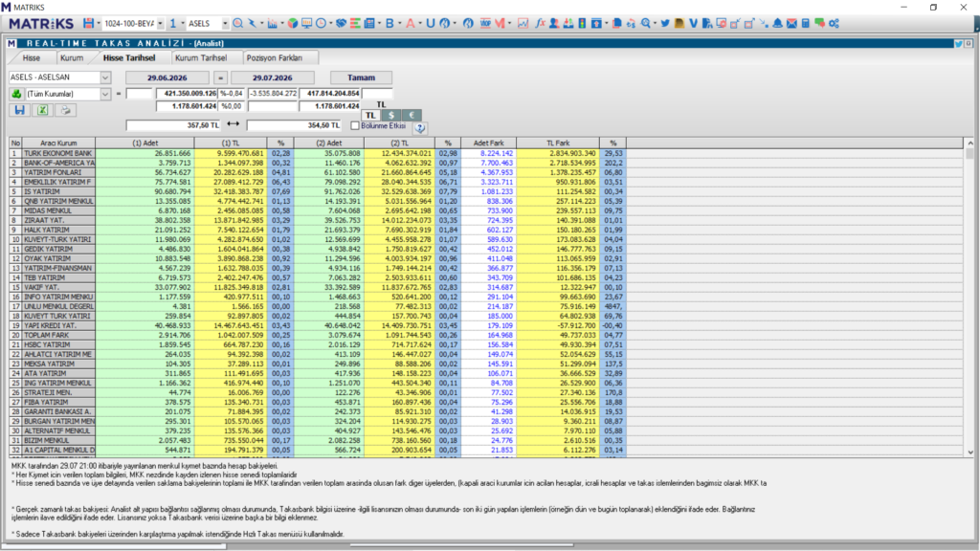Select the TL currency toggle
Image resolution: width=980 pixels, height=551 pixels.
370,115
